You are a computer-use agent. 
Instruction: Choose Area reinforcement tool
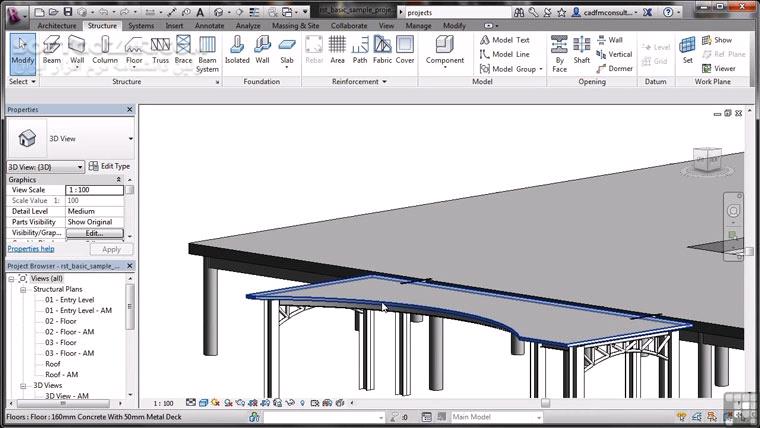pyautogui.click(x=337, y=50)
